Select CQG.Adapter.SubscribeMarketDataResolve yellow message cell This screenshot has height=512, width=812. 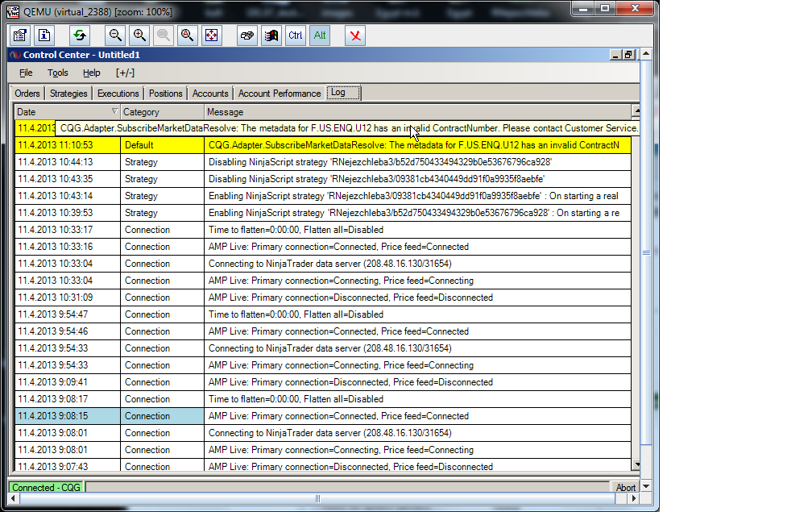click(417, 145)
